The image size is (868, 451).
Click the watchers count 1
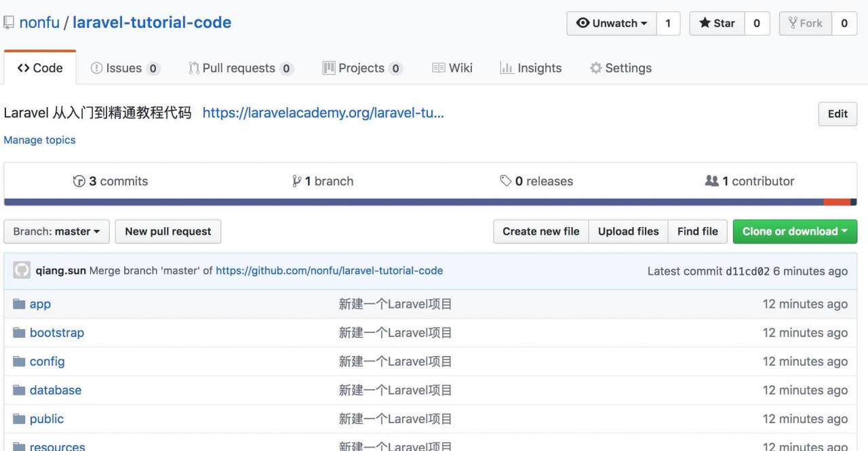pyautogui.click(x=668, y=23)
